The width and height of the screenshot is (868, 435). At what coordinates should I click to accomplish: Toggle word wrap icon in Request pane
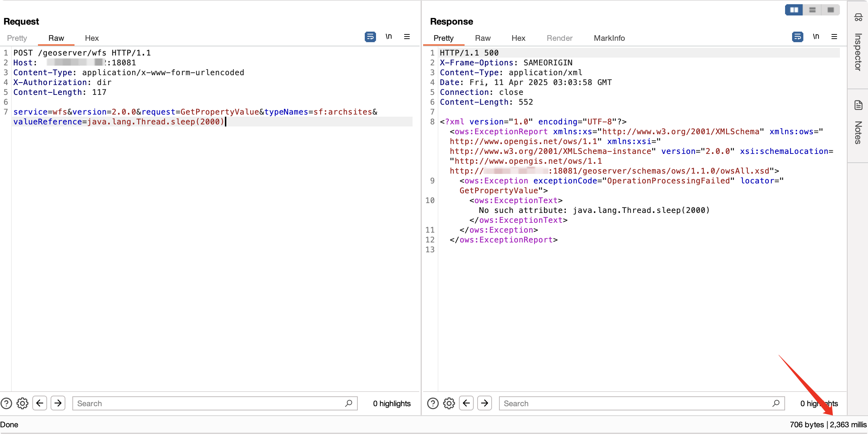point(370,37)
